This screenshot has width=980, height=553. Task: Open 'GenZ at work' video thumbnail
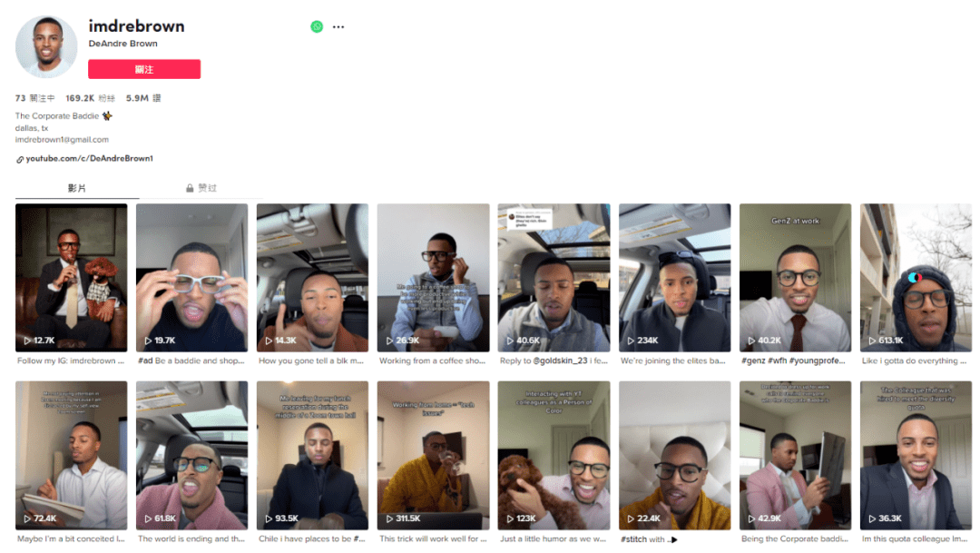coord(795,278)
